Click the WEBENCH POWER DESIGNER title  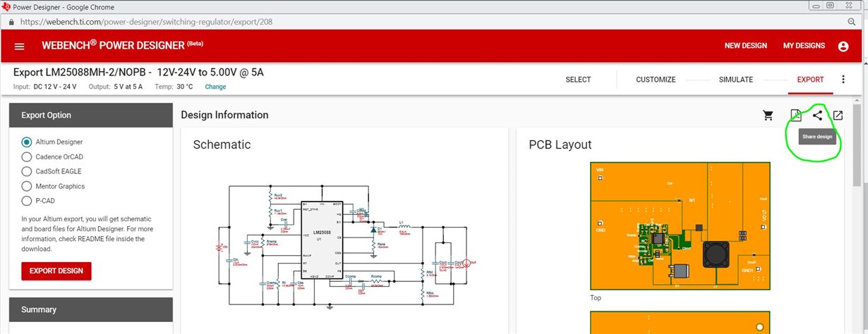[x=122, y=45]
